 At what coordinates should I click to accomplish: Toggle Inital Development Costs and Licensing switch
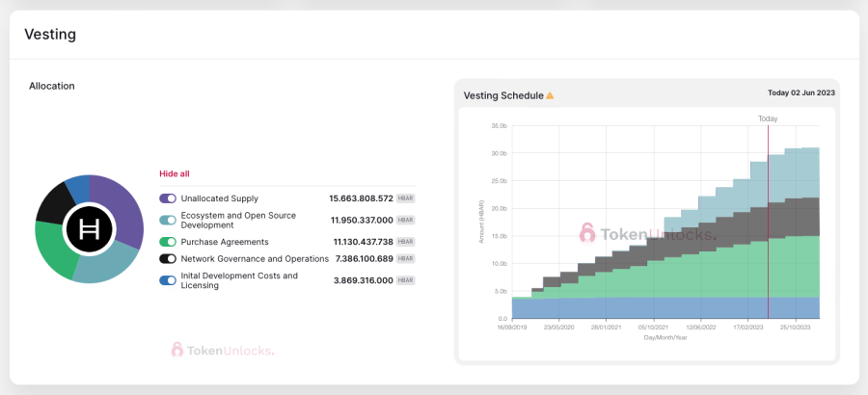coord(168,280)
